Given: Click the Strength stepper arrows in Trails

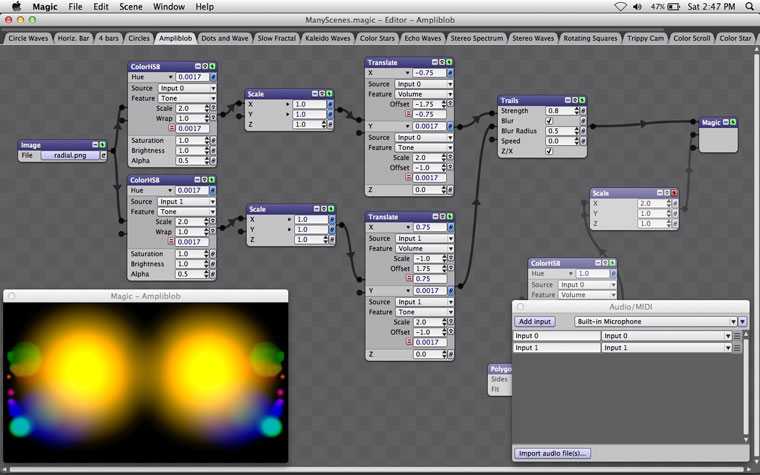Looking at the screenshot, I should [573, 111].
